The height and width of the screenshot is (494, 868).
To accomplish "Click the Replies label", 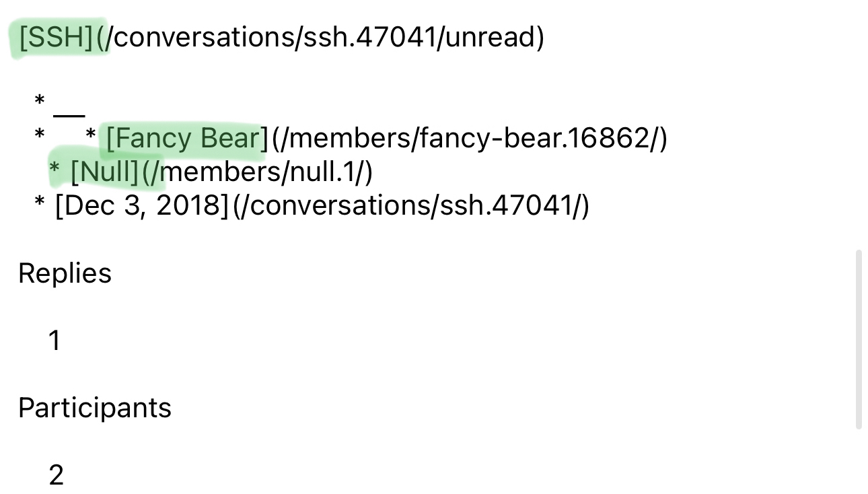I will 65,273.
